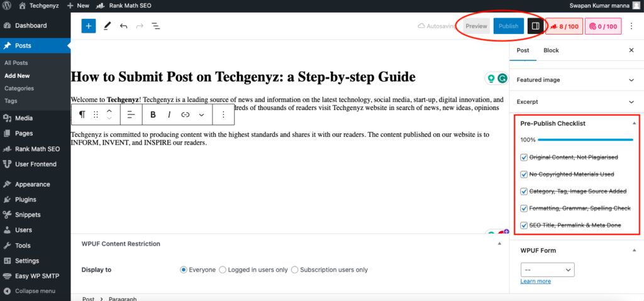Insert a link in paragraph

186,114
